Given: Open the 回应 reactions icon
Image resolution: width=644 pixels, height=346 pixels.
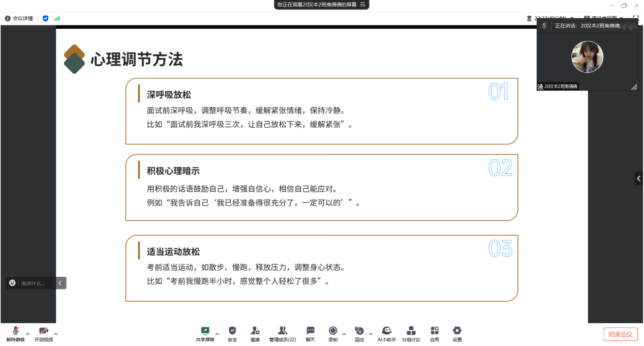Looking at the screenshot, I should tap(359, 333).
